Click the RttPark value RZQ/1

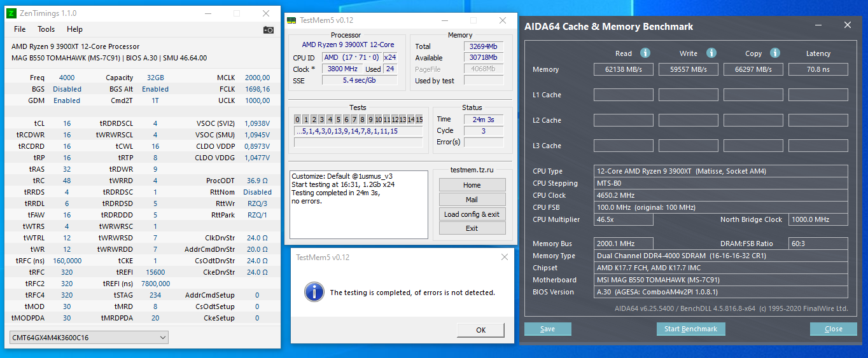[x=258, y=215]
